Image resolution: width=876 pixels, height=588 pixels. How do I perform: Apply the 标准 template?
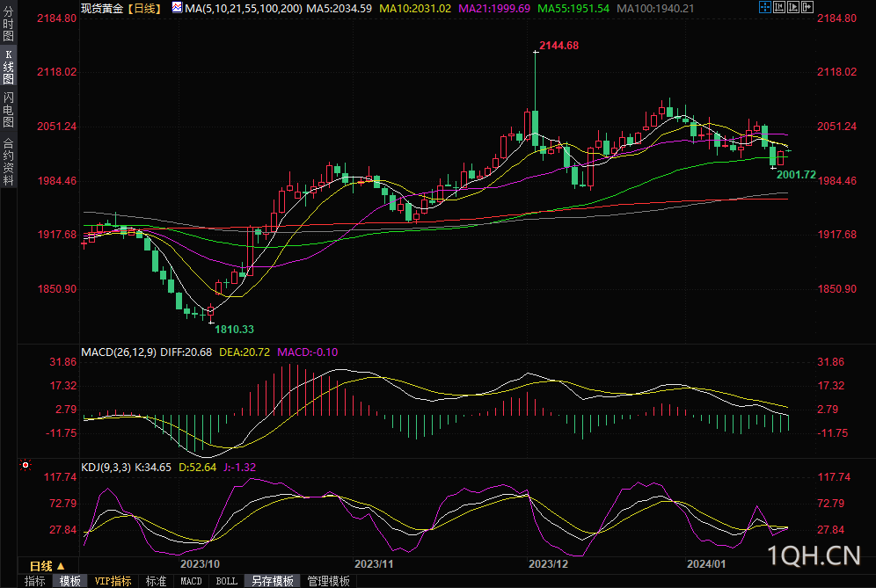[156, 581]
